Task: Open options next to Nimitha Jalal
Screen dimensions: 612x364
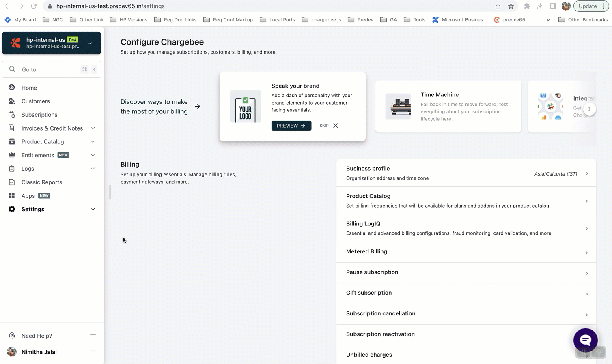Action: 93,351
